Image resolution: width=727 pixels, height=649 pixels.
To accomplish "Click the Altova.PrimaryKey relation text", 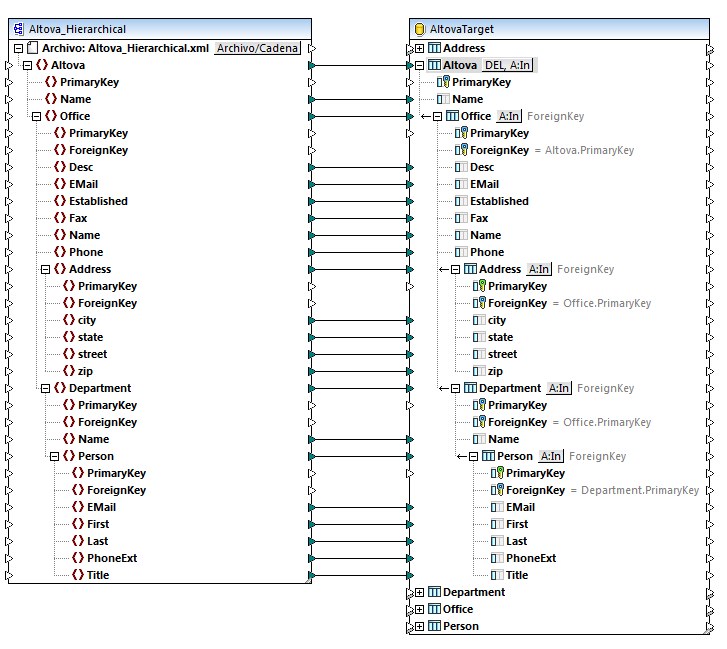I will tap(589, 150).
